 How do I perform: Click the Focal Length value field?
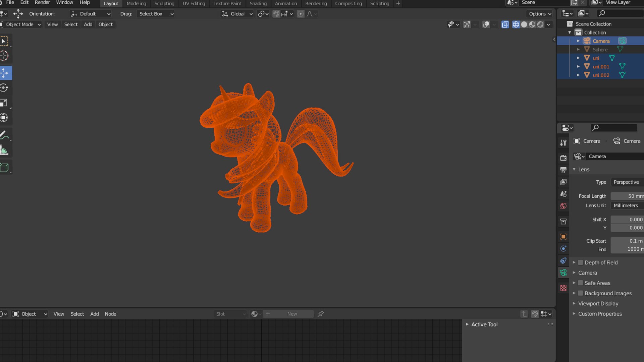tap(627, 196)
